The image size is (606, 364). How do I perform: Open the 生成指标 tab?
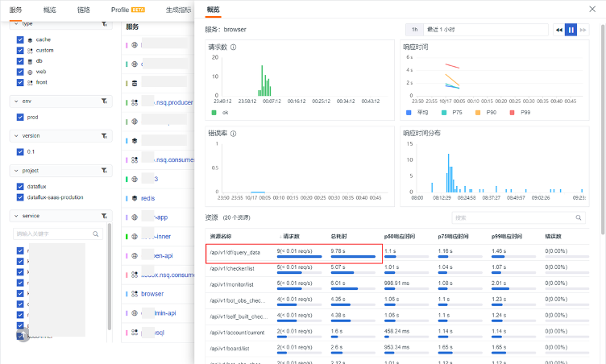pyautogui.click(x=179, y=10)
